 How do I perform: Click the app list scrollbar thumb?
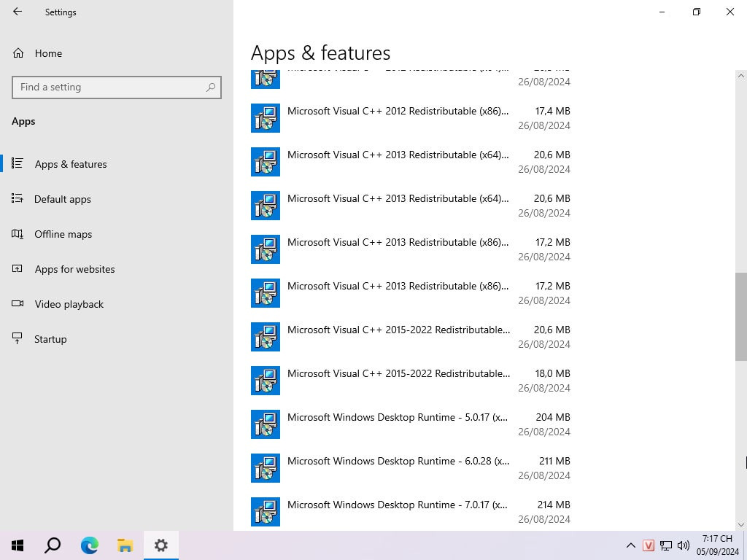[740, 316]
